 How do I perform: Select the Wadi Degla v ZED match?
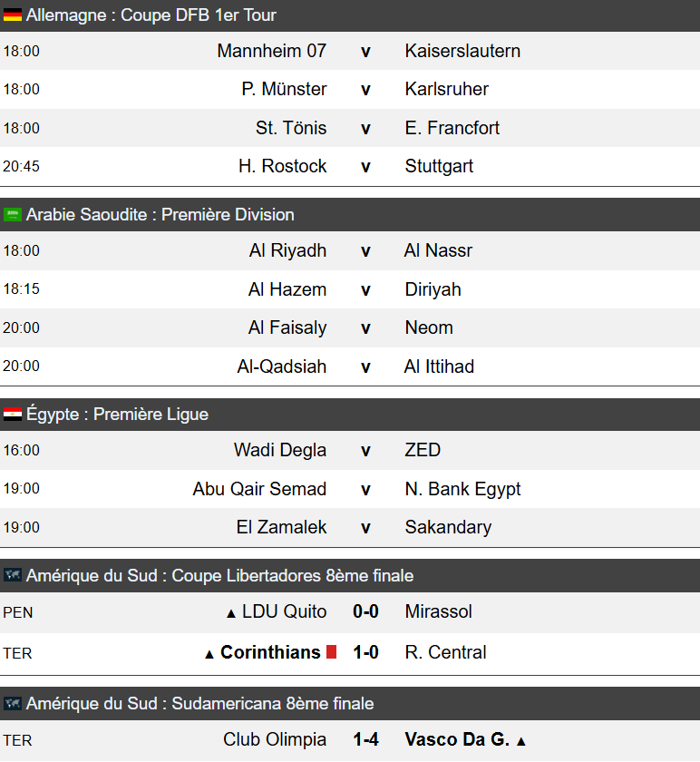350,450
